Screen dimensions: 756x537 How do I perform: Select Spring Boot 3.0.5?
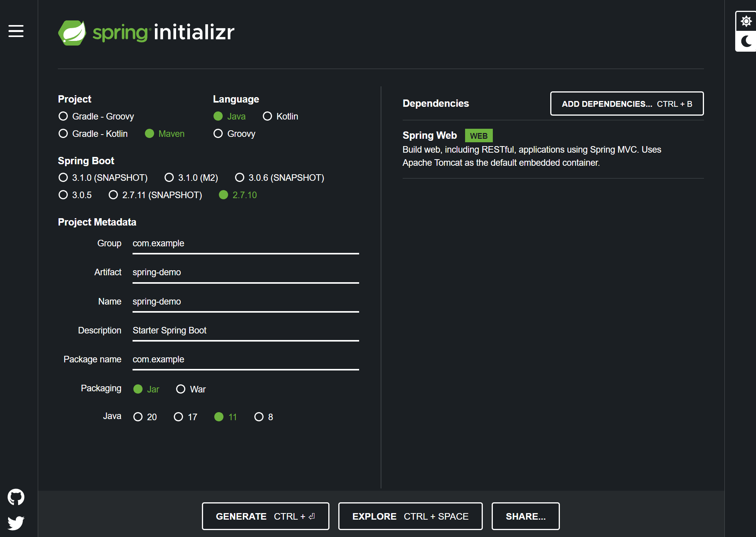(x=75, y=195)
